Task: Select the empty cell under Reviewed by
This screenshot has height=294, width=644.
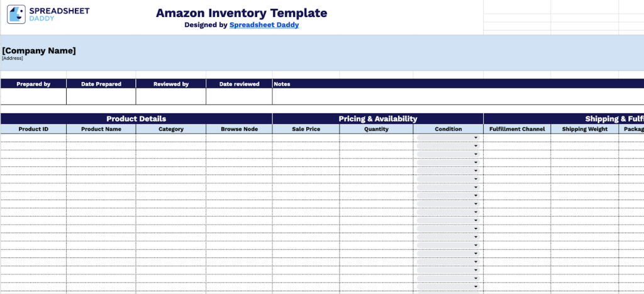Action: tap(171, 96)
